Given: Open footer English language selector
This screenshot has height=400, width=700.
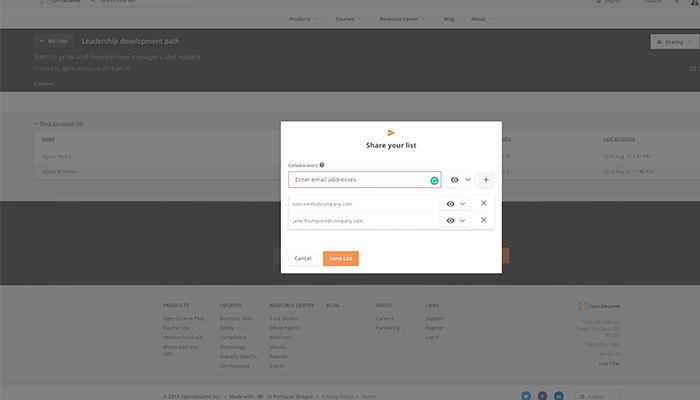Looking at the screenshot, I should click(x=597, y=396).
